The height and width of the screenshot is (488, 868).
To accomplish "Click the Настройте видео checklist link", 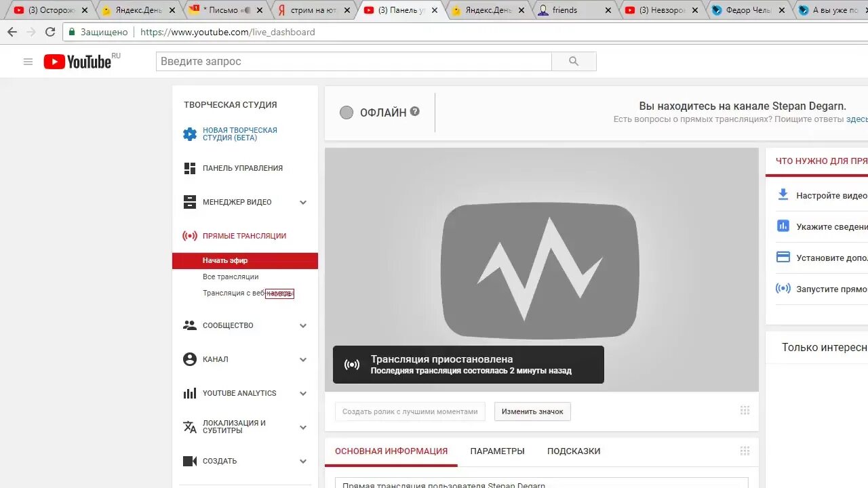I will pos(832,195).
